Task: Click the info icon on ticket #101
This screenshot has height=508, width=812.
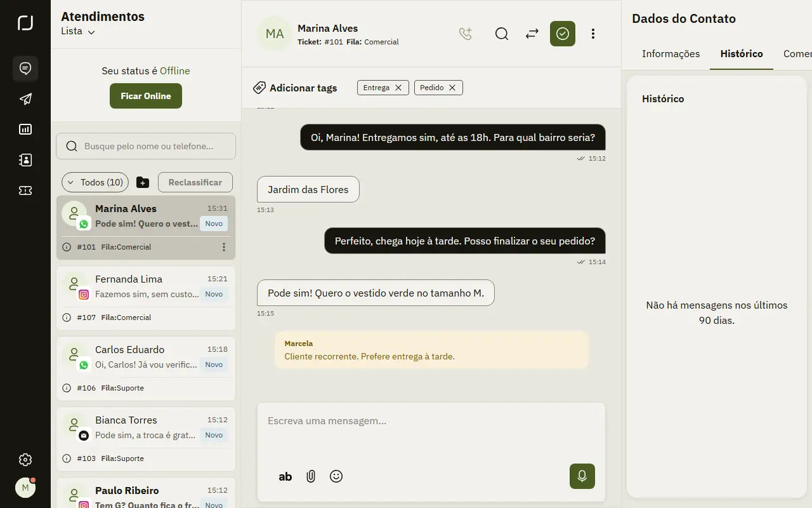Action: click(x=67, y=247)
